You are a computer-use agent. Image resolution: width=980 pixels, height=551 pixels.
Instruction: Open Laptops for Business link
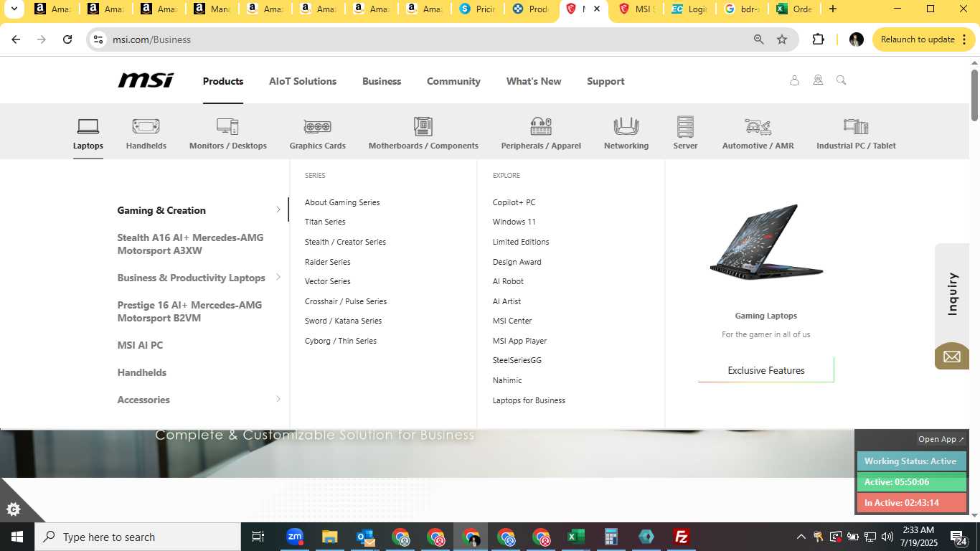(x=529, y=400)
